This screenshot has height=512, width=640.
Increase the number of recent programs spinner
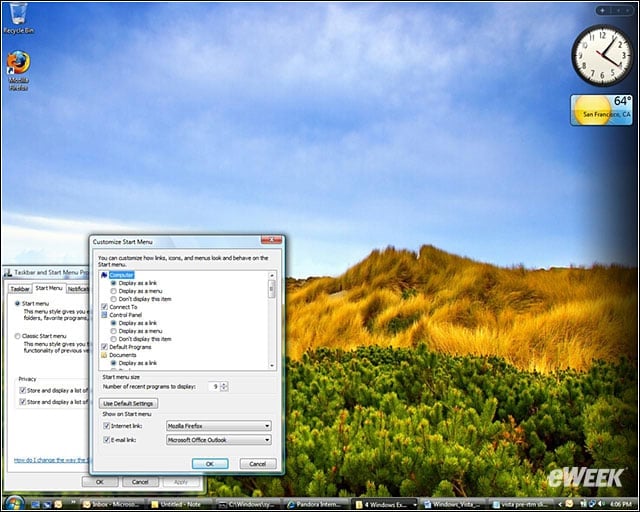point(224,384)
